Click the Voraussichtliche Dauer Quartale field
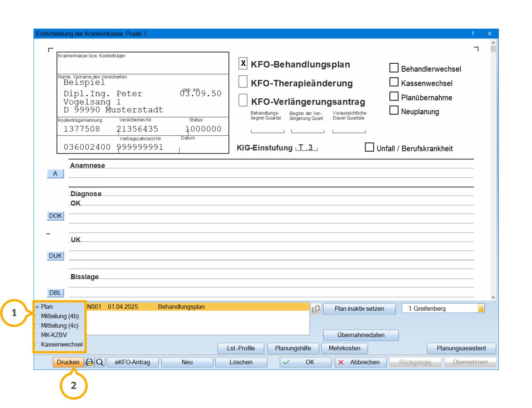The height and width of the screenshot is (408, 532). point(349,128)
